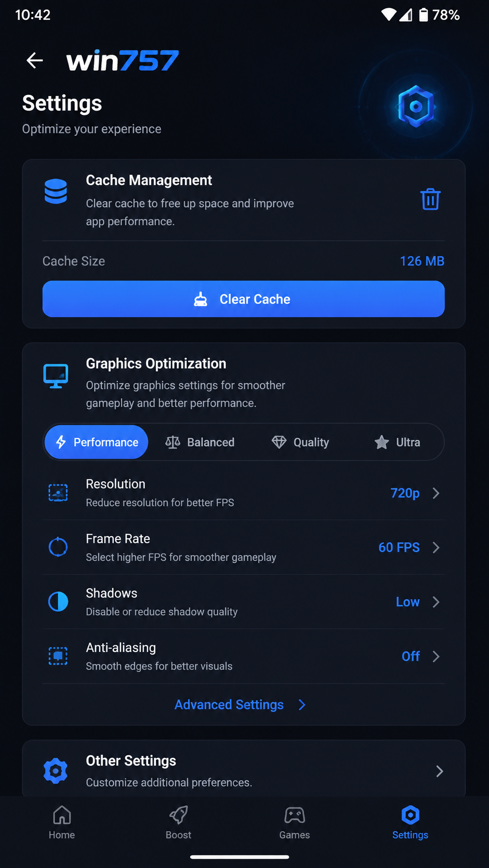Expand the Other Settings row chevron
Image resolution: width=489 pixels, height=868 pixels.
pos(439,771)
